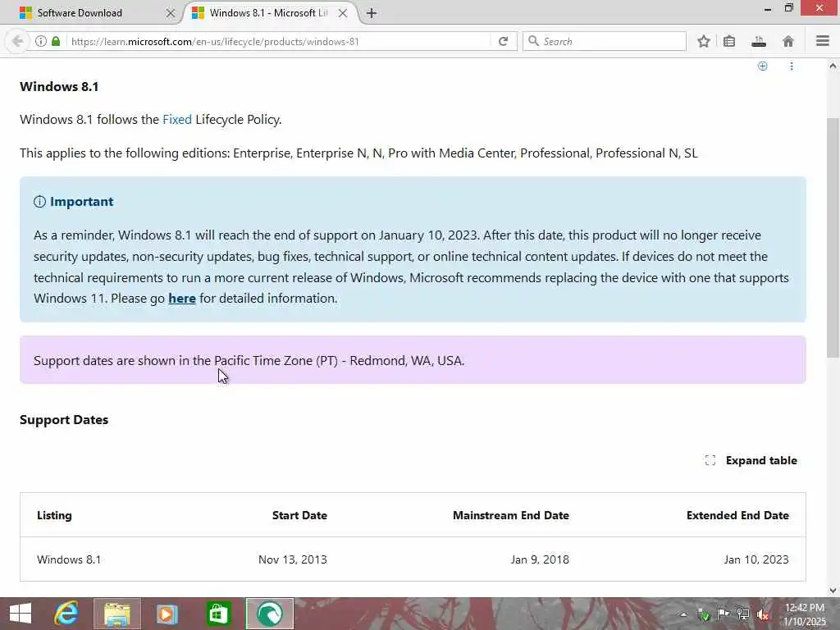Click the Support Dates heading
This screenshot has width=840, height=630.
point(64,420)
